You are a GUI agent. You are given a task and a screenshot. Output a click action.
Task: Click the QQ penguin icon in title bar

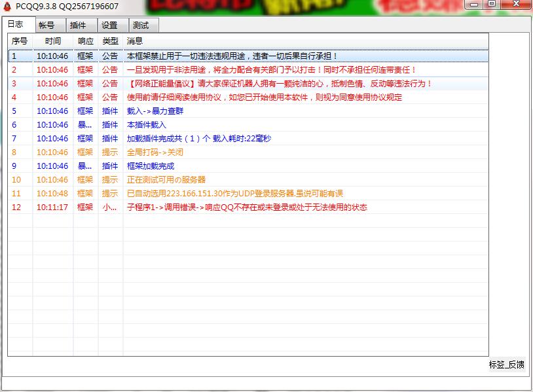7,6
